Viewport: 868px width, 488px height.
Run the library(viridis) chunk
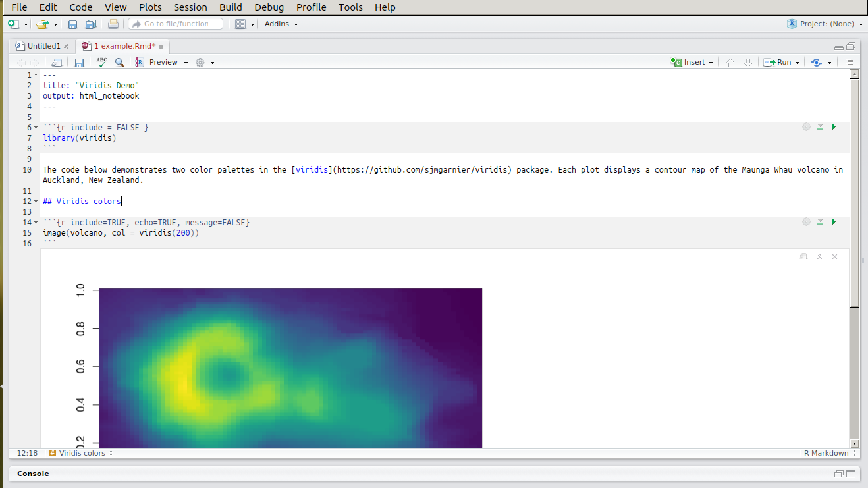(834, 127)
